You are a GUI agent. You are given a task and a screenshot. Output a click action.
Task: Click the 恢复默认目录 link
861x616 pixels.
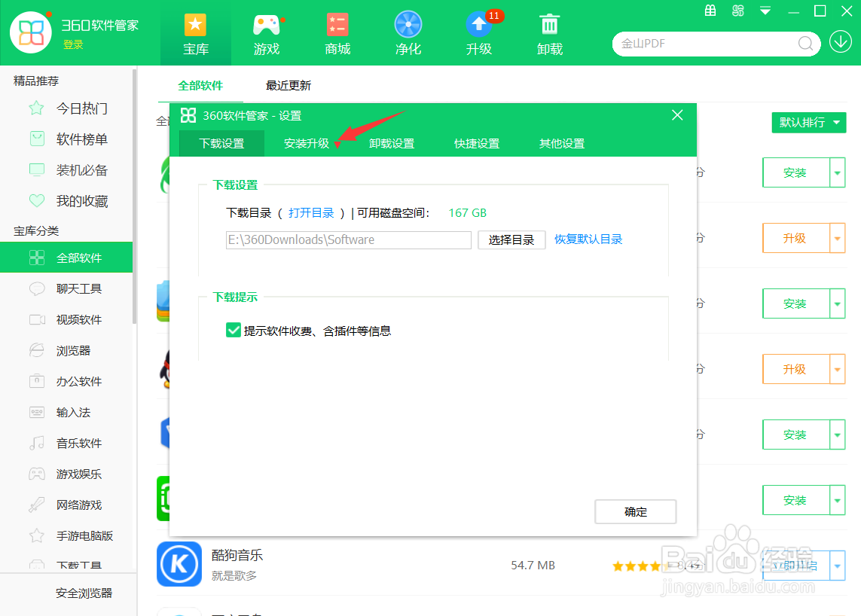click(588, 239)
